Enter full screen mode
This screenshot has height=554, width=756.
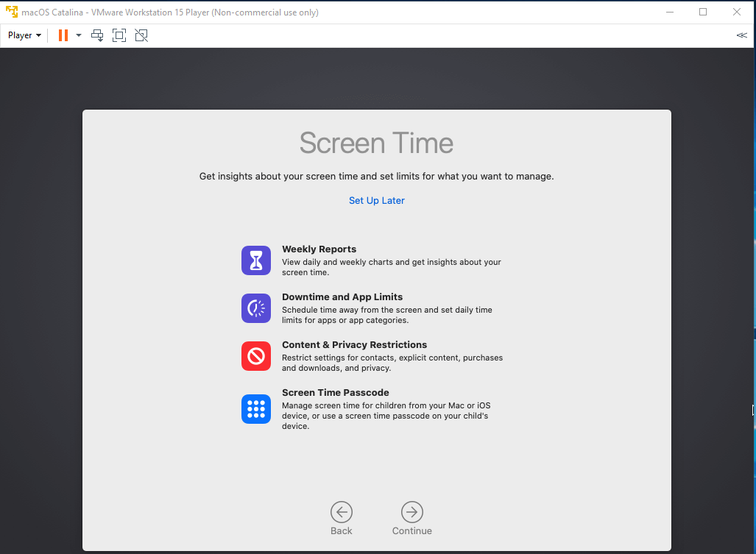pyautogui.click(x=119, y=35)
